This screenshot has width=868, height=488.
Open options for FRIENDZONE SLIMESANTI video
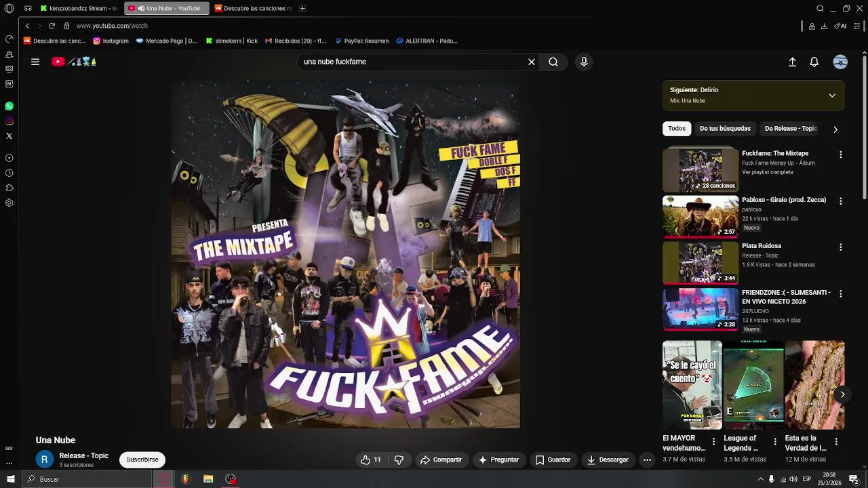coord(841,293)
